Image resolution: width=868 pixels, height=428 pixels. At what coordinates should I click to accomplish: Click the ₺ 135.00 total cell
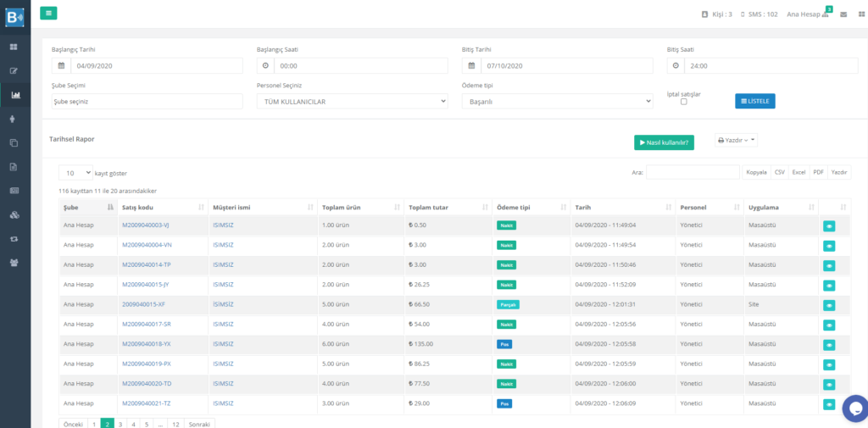click(x=448, y=344)
